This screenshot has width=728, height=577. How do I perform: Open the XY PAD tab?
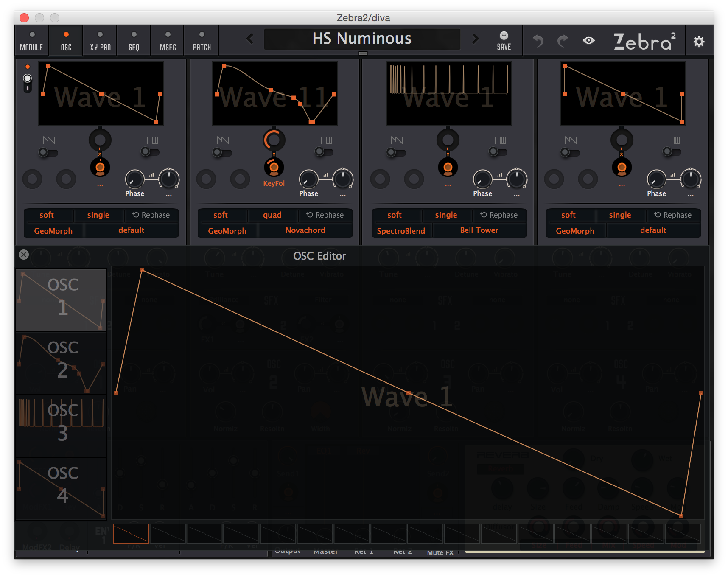tap(100, 41)
